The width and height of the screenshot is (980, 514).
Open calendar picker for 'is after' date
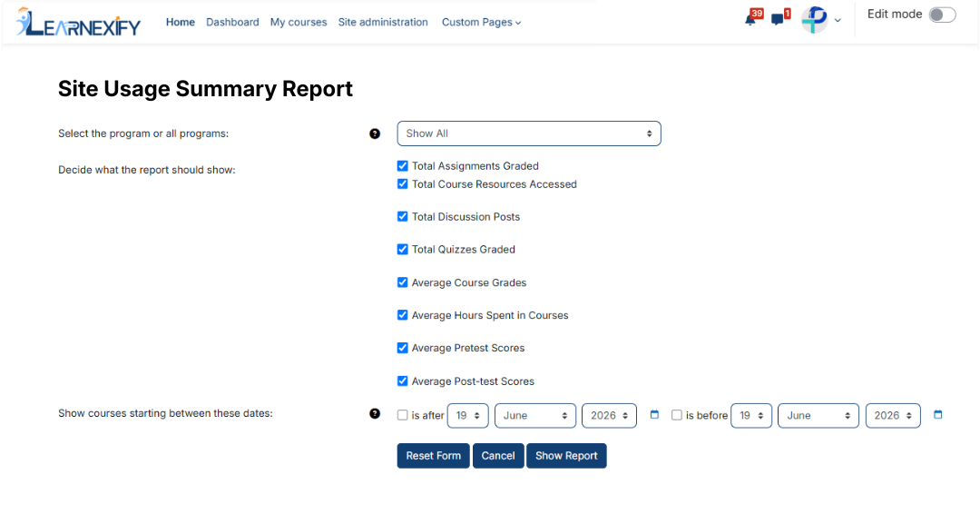coord(654,415)
